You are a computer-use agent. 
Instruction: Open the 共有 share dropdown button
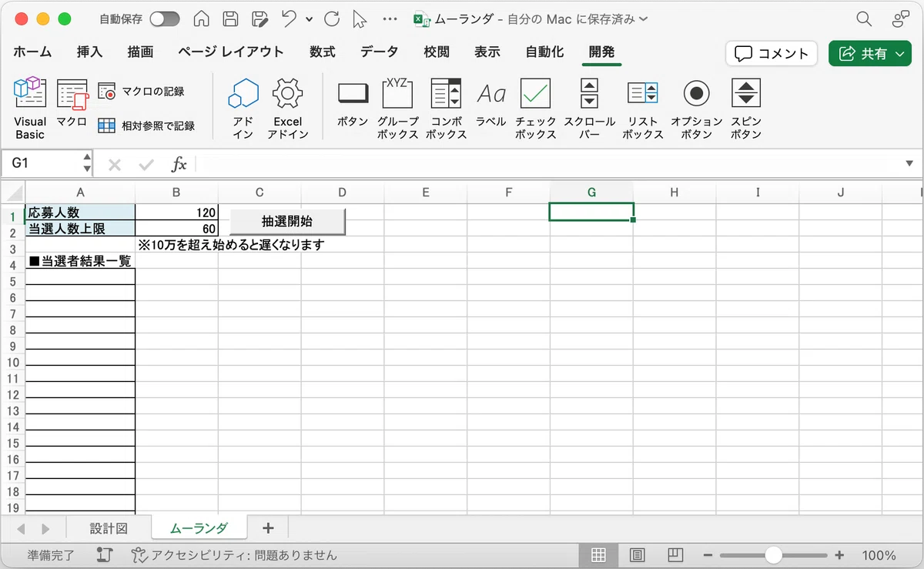coord(870,53)
